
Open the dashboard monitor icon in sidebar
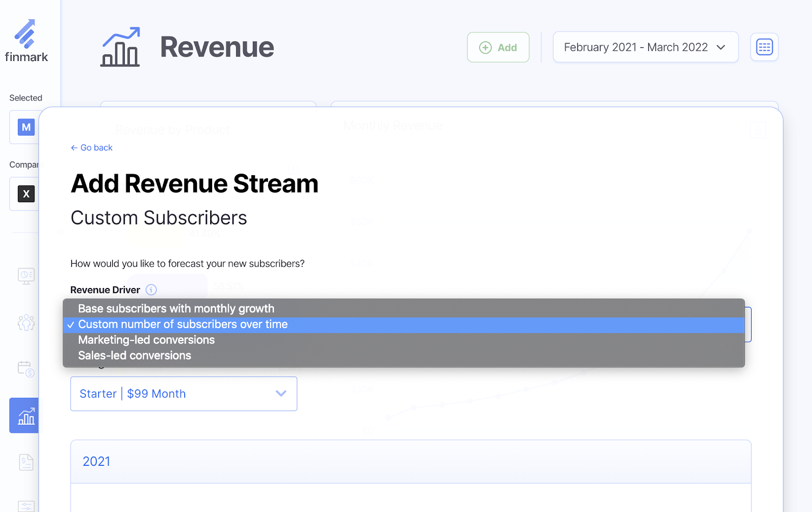[x=26, y=276]
